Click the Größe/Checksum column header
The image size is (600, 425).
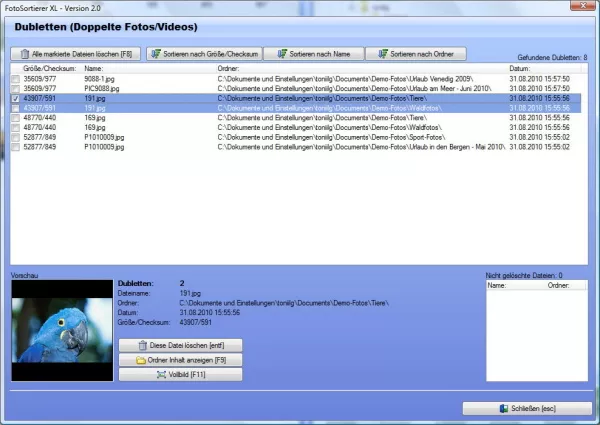tap(45, 68)
